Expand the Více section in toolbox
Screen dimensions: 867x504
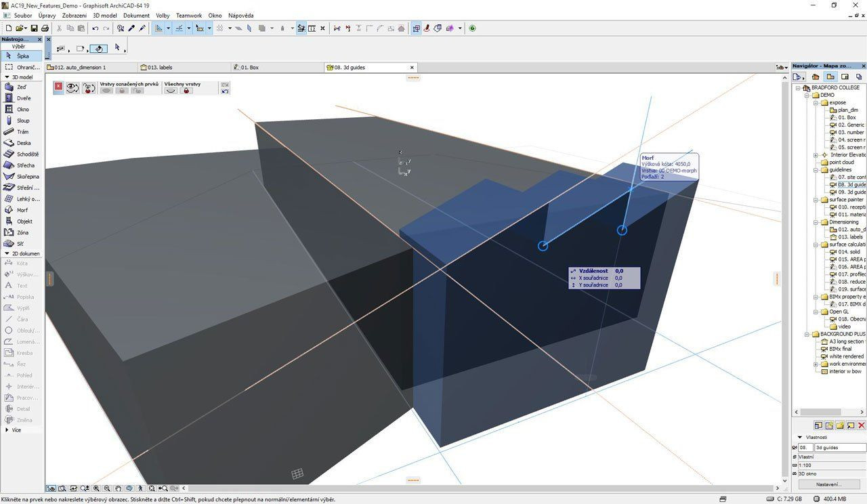(7, 430)
